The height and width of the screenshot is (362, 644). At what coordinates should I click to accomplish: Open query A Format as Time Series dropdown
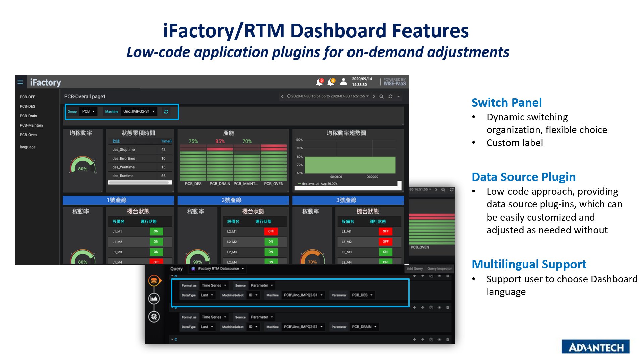pos(214,286)
